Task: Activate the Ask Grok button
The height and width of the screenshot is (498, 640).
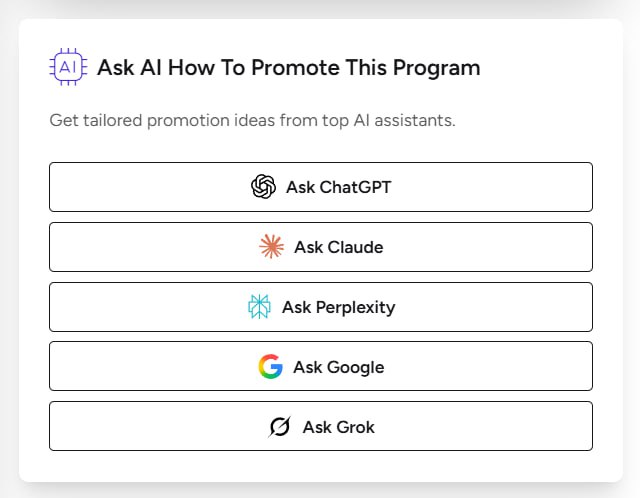Action: [x=321, y=426]
